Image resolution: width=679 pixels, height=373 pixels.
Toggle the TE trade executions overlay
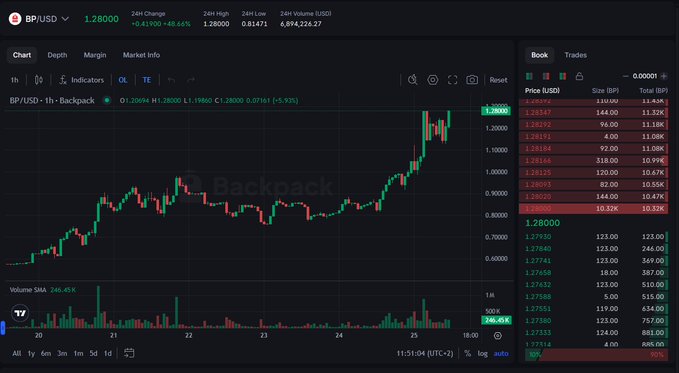[x=147, y=80]
